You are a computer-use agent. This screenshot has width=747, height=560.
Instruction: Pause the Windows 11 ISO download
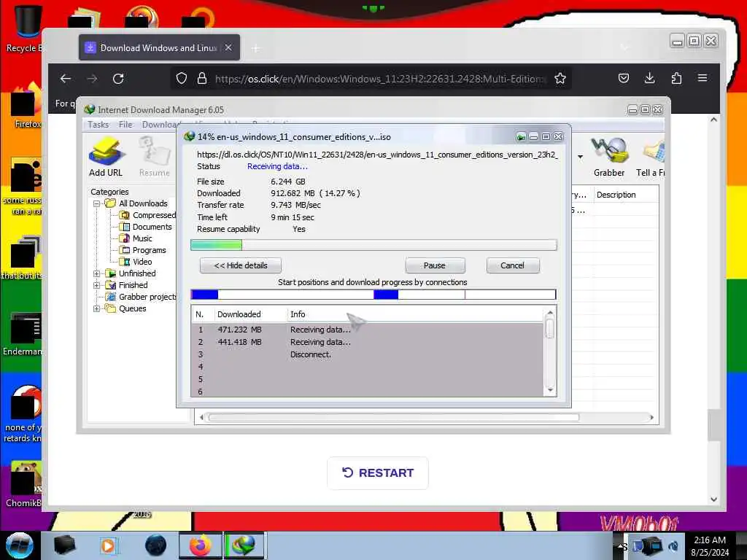435,265
